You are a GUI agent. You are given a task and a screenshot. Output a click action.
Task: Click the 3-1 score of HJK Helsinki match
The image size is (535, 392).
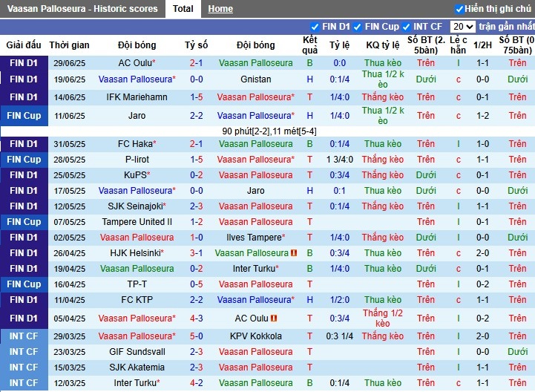[196, 253]
